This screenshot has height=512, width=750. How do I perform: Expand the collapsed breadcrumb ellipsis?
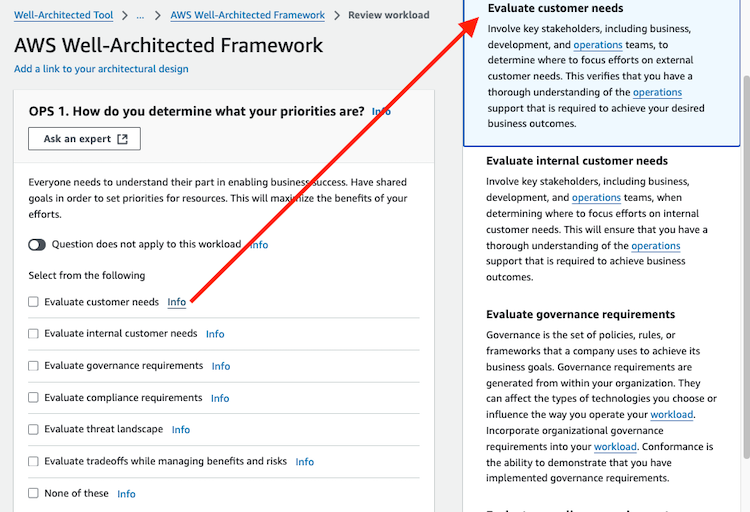pos(140,15)
